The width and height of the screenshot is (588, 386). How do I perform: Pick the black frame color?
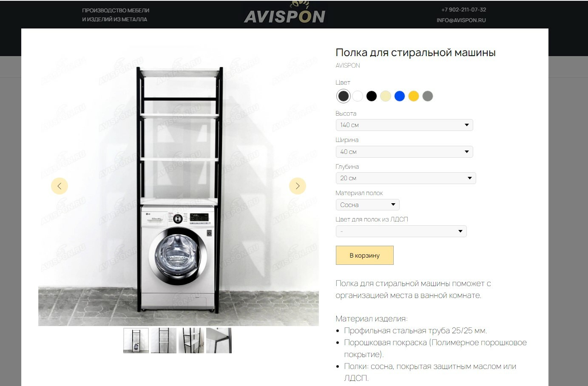pyautogui.click(x=372, y=96)
